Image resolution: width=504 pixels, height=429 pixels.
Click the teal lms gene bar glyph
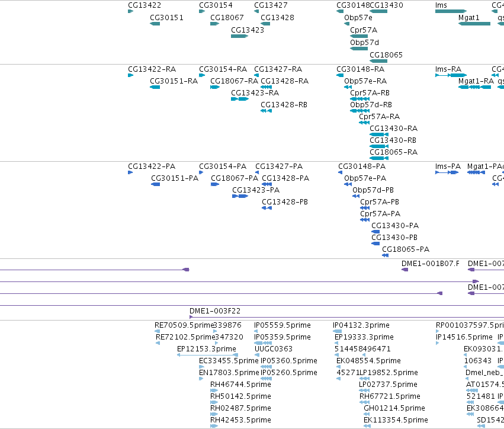[x=451, y=12]
